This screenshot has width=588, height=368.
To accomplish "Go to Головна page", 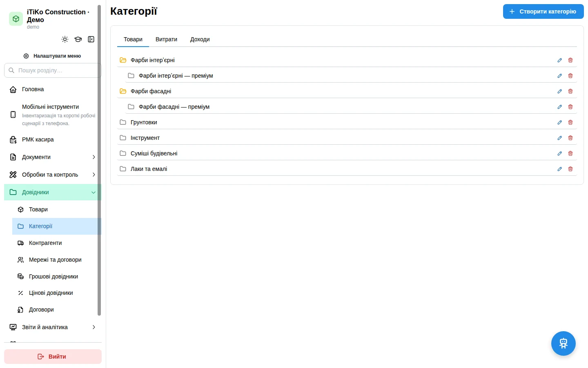I will point(53,89).
